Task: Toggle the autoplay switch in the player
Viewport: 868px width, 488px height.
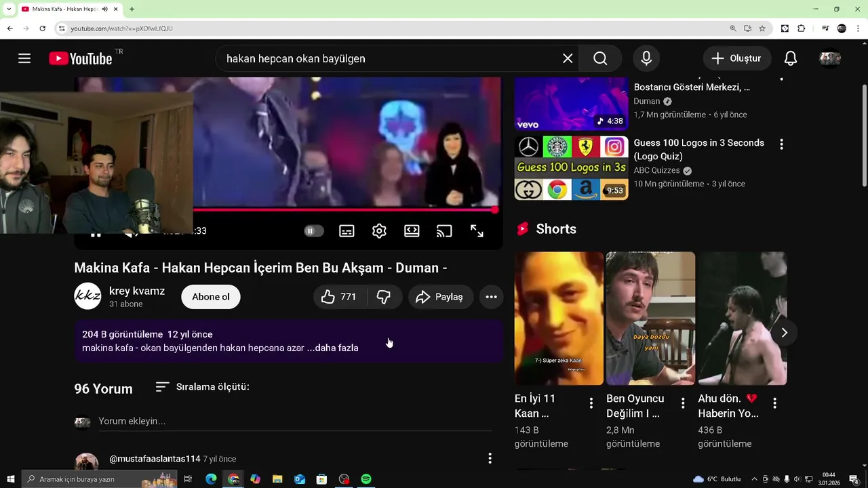Action: [x=313, y=231]
